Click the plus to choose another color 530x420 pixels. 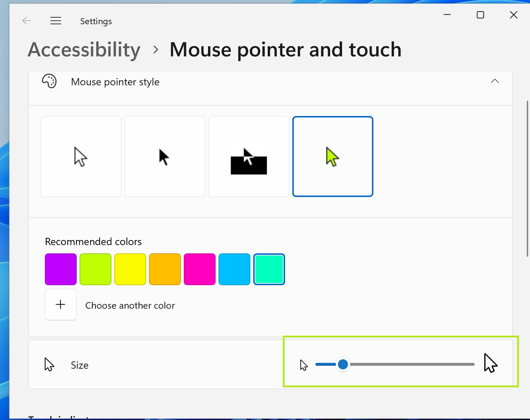[x=61, y=305]
